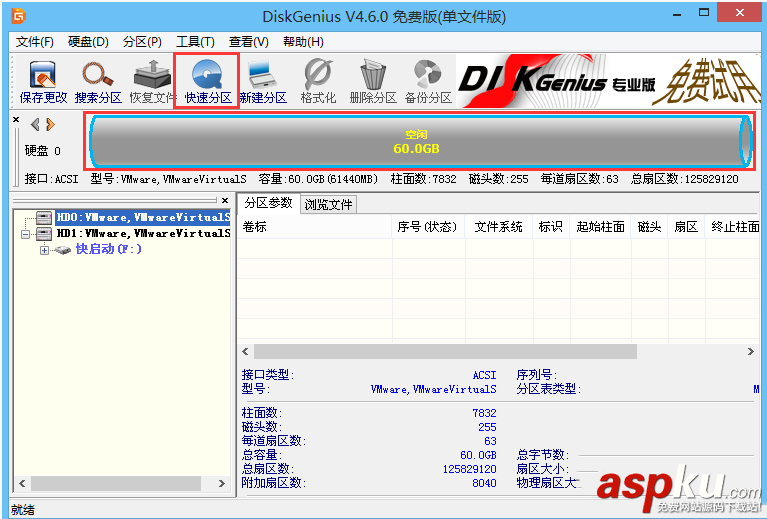Image resolution: width=767 pixels, height=519 pixels.
Task: Click the HD1:VMware disk tree item
Action: click(143, 233)
